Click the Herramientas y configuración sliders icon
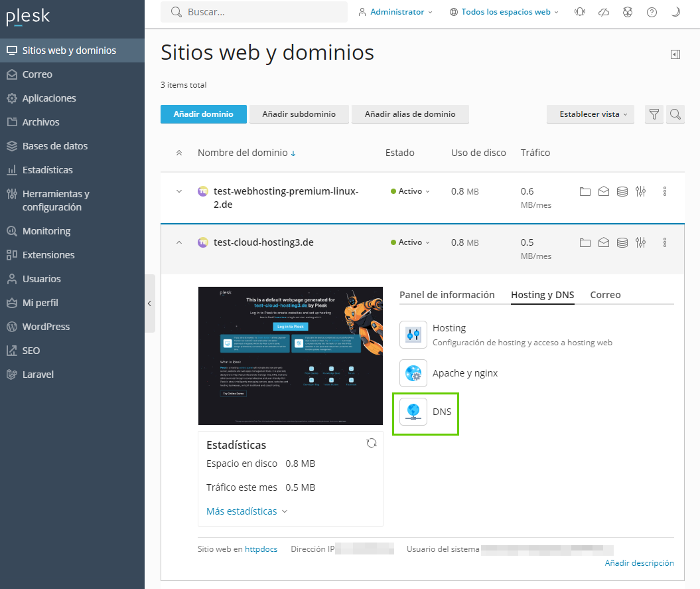The width and height of the screenshot is (700, 589). pos(12,194)
